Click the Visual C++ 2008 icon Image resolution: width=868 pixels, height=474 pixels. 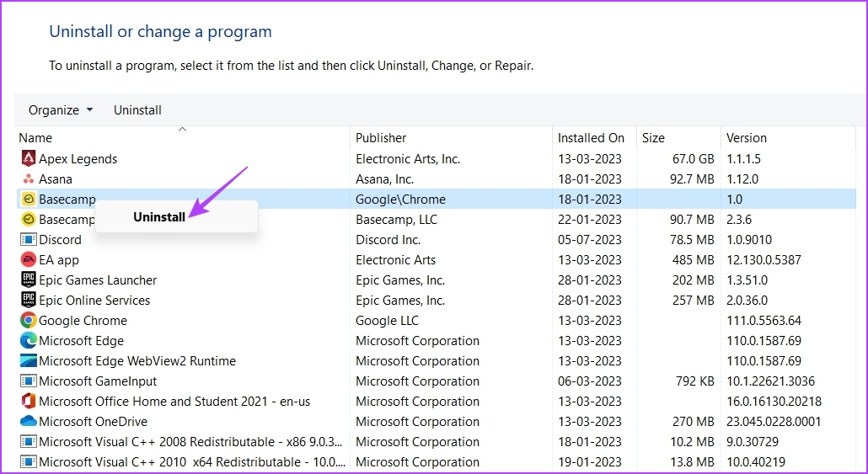(x=29, y=442)
